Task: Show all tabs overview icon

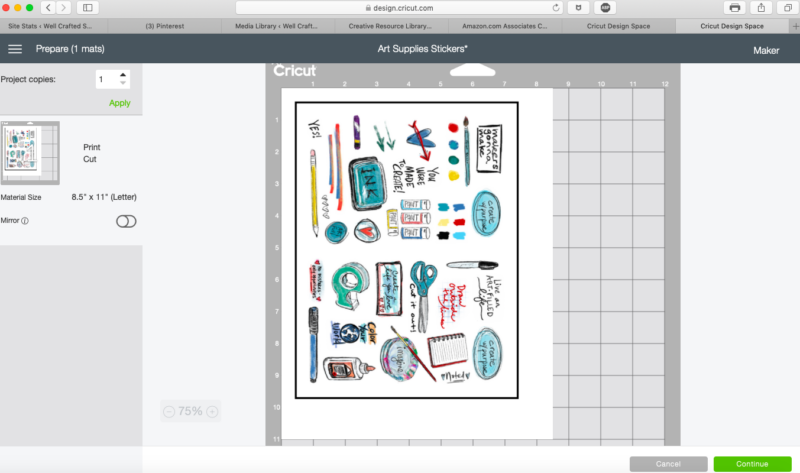Action: pos(787,8)
